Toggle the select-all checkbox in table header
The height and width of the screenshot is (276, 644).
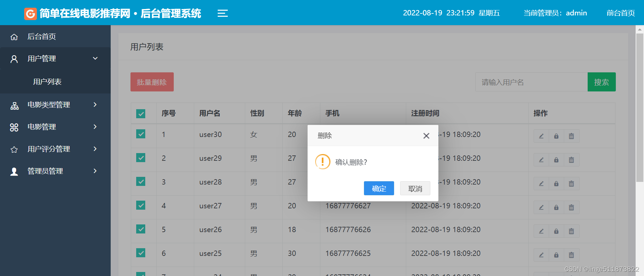(141, 114)
